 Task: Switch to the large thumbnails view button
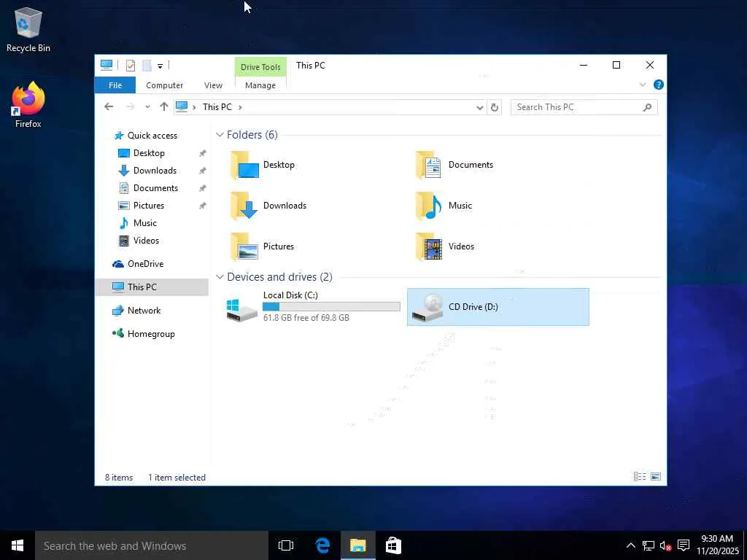(656, 476)
